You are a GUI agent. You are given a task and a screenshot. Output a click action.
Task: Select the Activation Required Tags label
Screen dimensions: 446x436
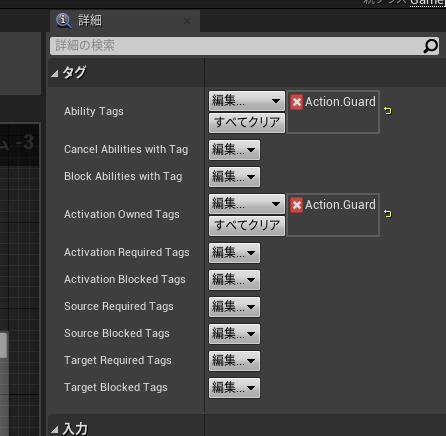pyautogui.click(x=127, y=252)
